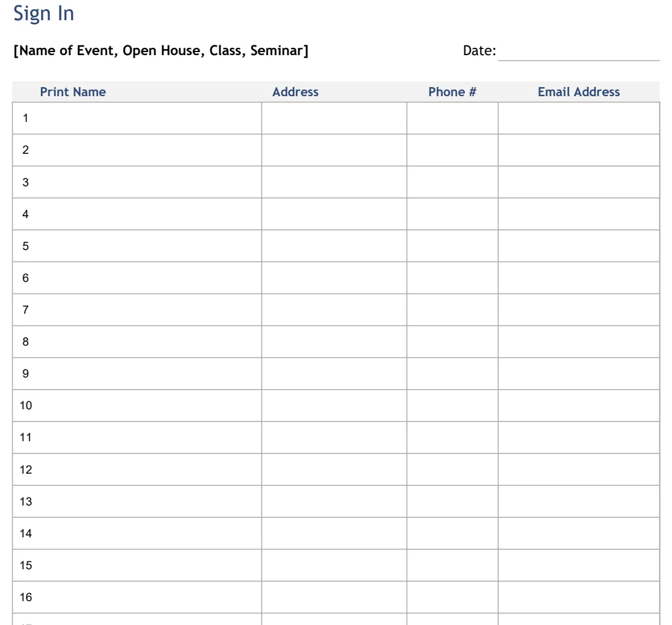
Task: Click the Address cell in row 14
Action: click(334, 533)
